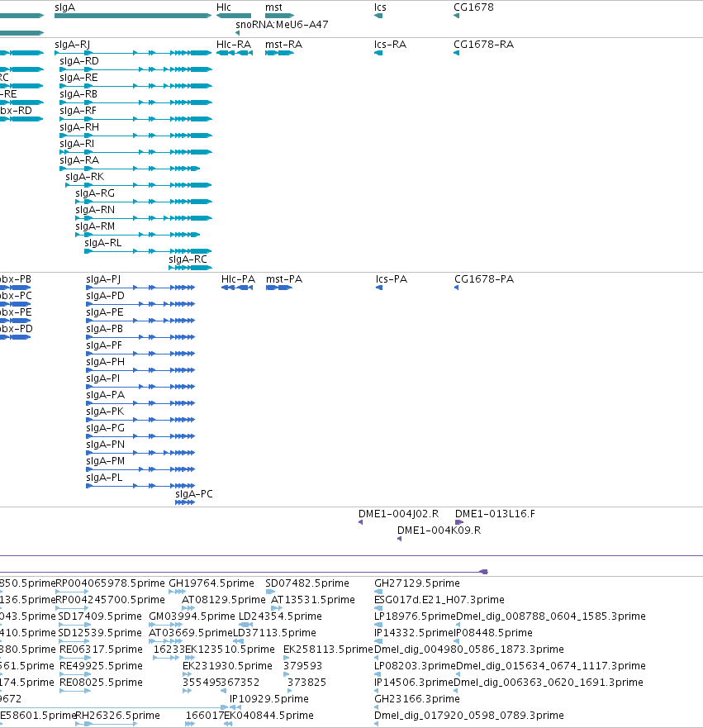This screenshot has height=728, width=703.
Task: Select the RE06317.5prime EST label
Action: pos(101,649)
